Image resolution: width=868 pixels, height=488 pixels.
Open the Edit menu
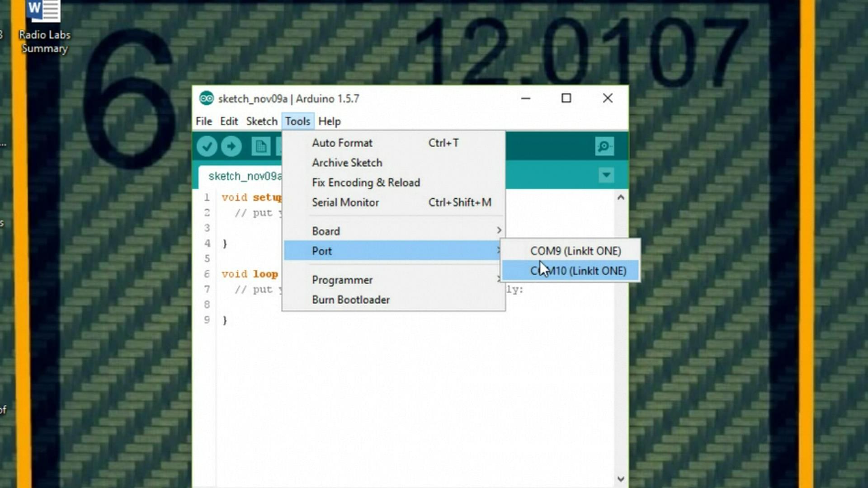coord(229,121)
